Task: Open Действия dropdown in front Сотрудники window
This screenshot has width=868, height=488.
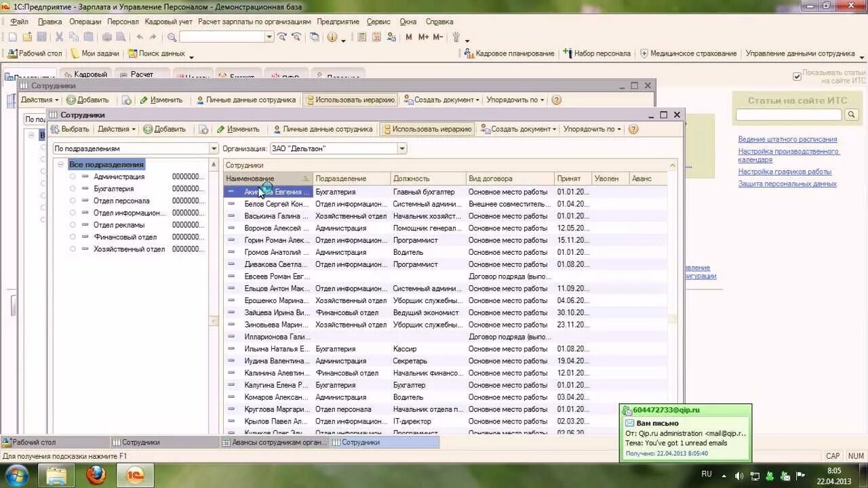Action: (x=117, y=129)
